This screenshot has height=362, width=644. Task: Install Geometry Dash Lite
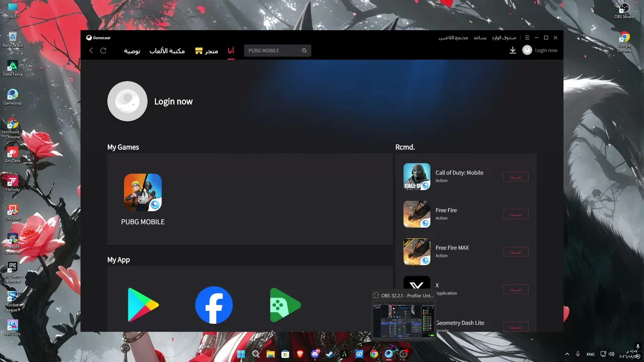click(516, 327)
